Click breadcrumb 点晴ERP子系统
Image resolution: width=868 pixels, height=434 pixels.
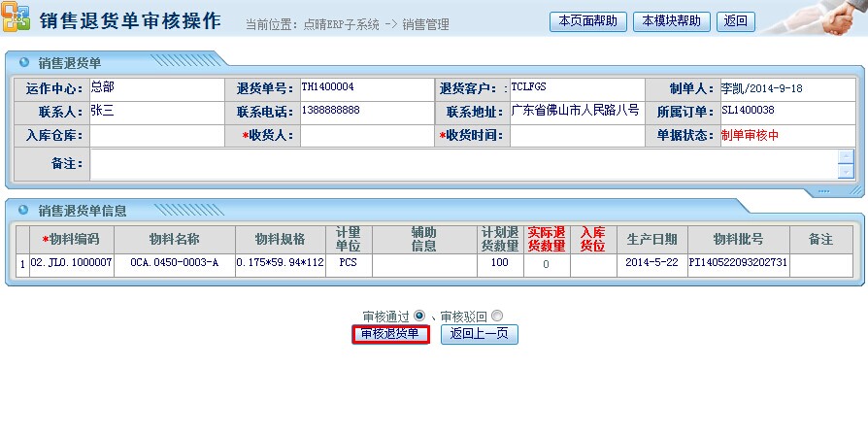(341, 24)
